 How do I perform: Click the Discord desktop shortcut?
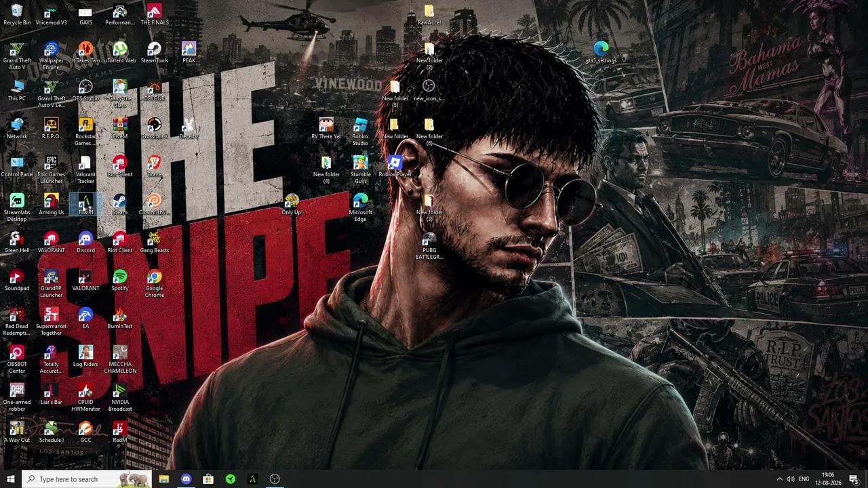pos(85,243)
